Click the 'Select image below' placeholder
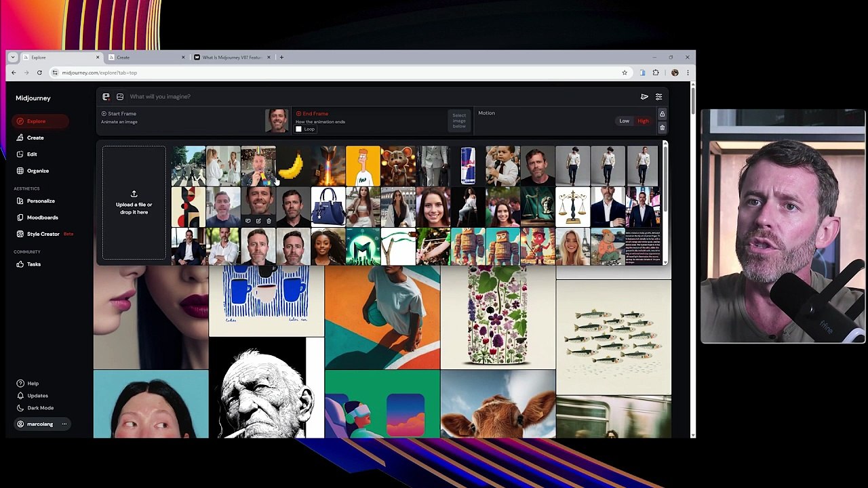 [459, 121]
